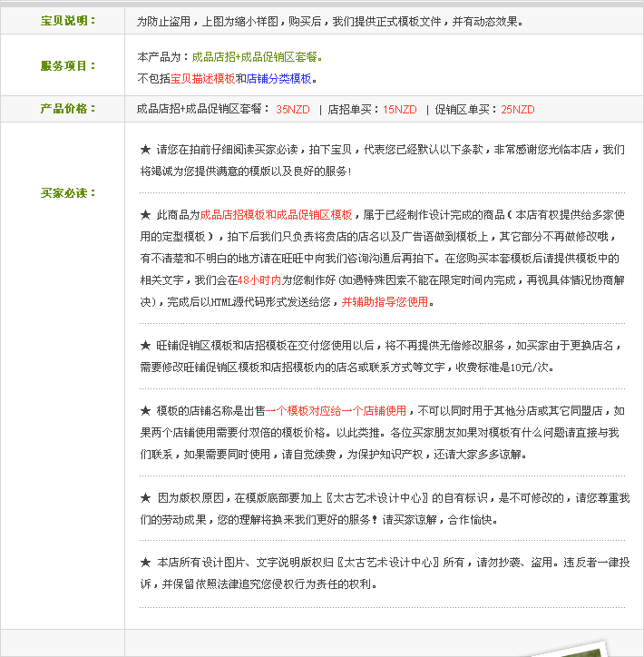Click the 宝贝说明 row label

click(68, 21)
